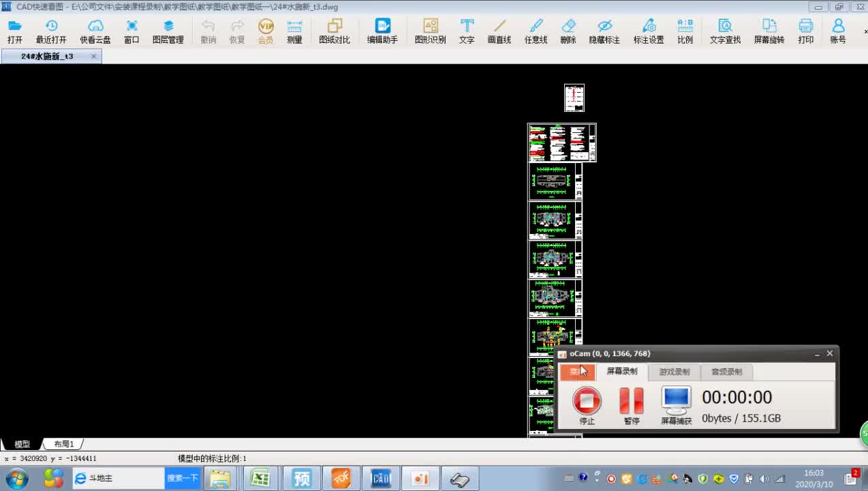Click the 斗地主 taskbar search field

click(x=119, y=478)
